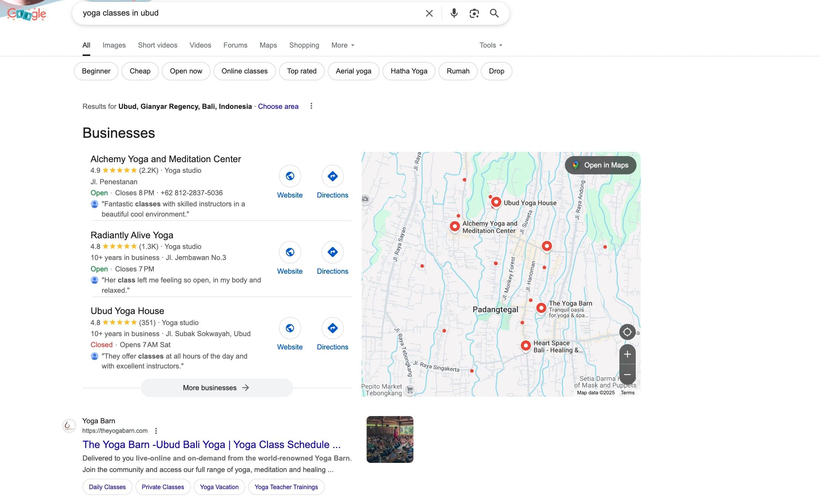Apply the Cheap filter chip
This screenshot has height=504, width=820.
[140, 71]
